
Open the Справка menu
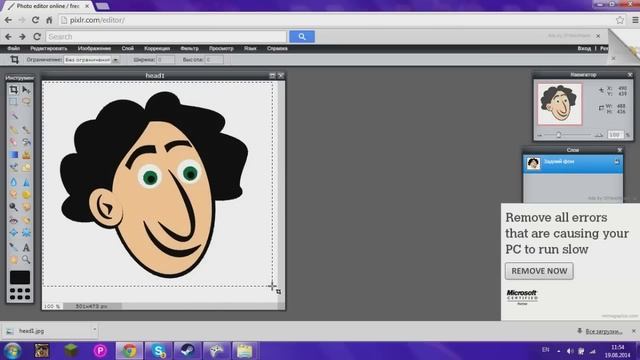[x=277, y=49]
